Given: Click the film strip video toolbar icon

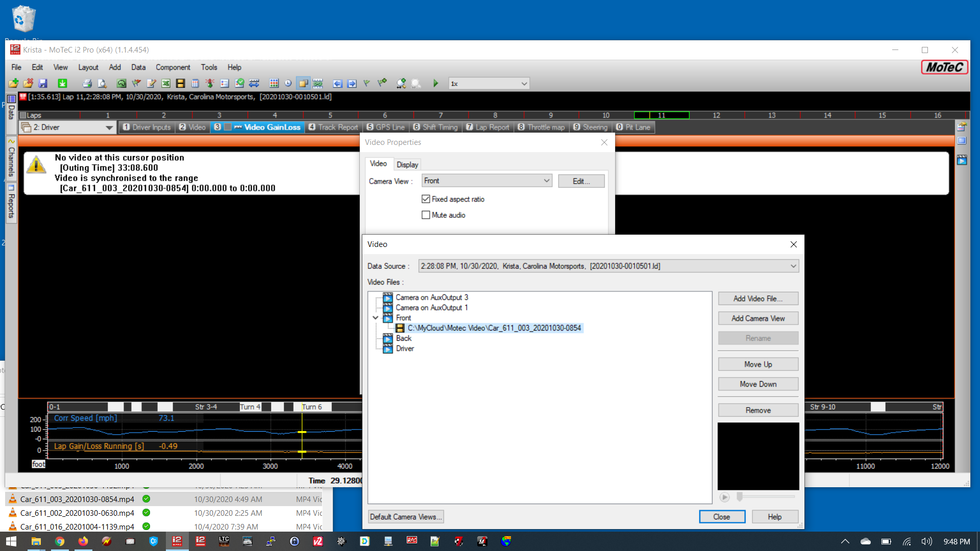Looking at the screenshot, I should pyautogui.click(x=180, y=83).
